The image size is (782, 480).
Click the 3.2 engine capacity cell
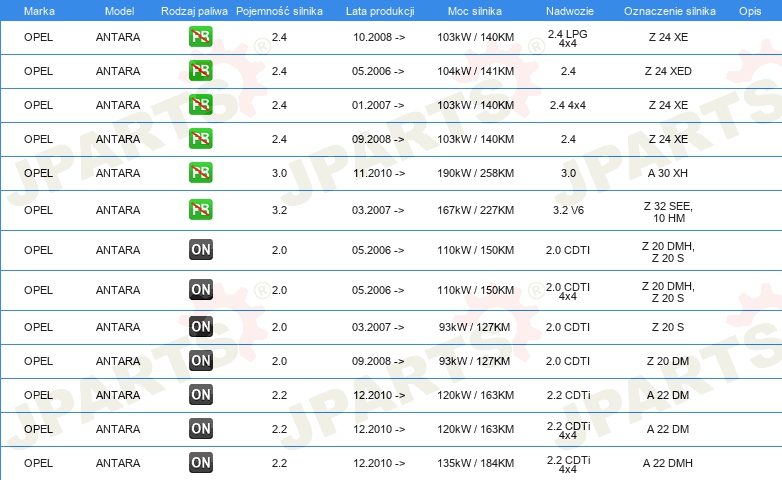click(x=279, y=210)
